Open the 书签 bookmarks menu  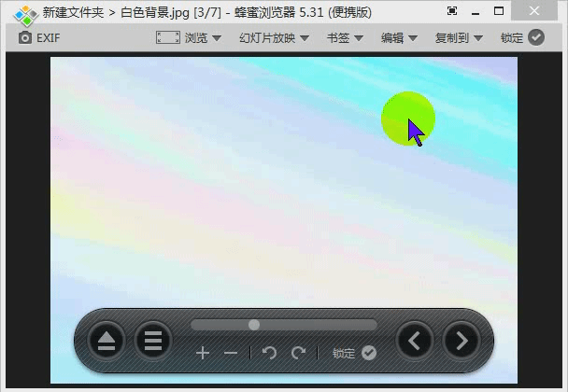coord(338,37)
